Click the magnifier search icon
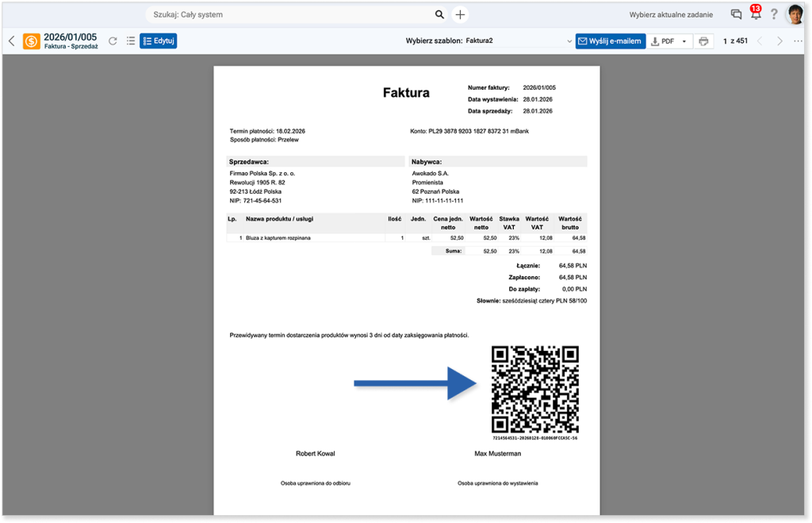 tap(440, 14)
